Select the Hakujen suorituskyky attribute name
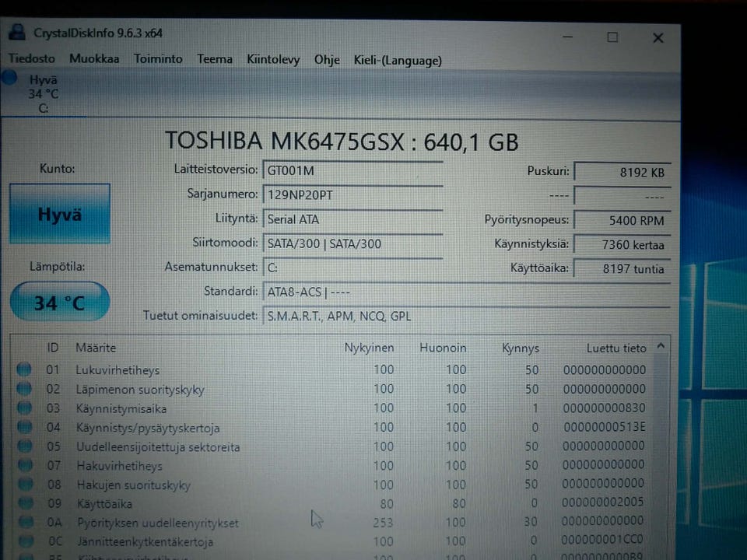 pyautogui.click(x=134, y=485)
